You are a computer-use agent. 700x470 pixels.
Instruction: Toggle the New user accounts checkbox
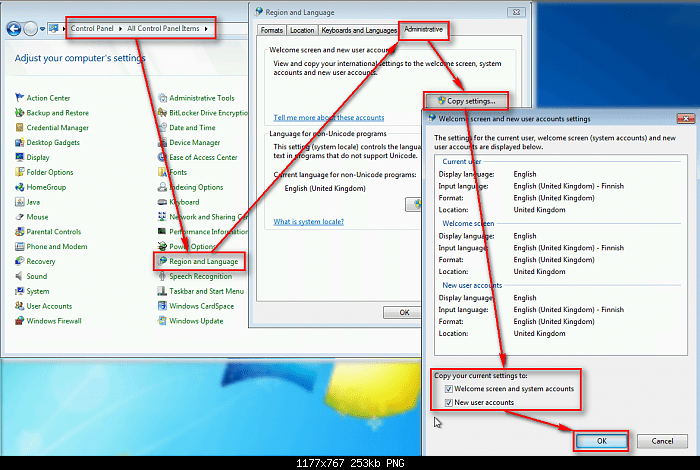pos(449,403)
